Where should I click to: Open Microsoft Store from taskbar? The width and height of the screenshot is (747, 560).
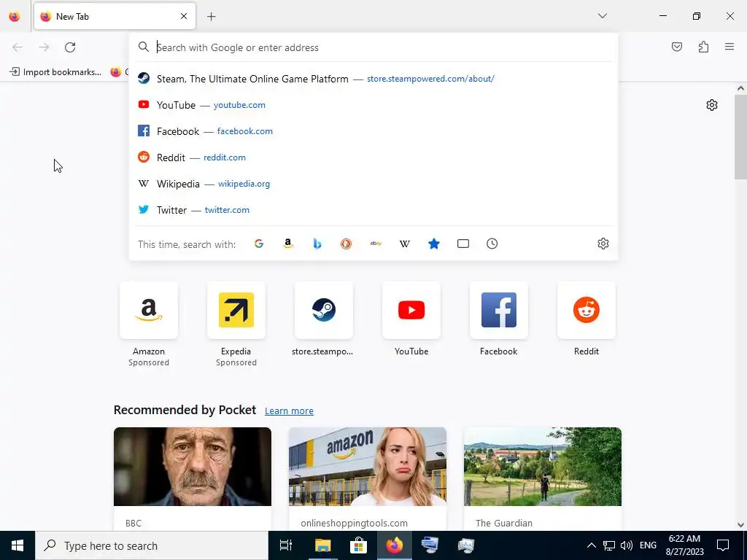pyautogui.click(x=358, y=545)
